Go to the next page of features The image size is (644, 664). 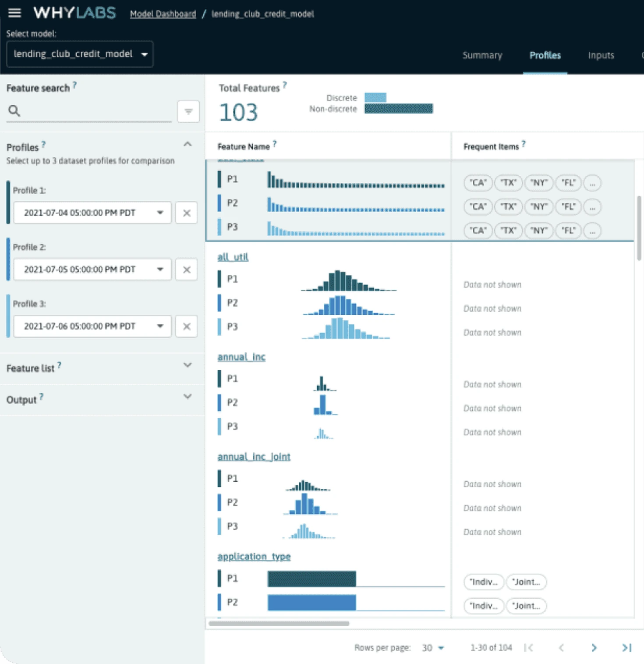[594, 647]
